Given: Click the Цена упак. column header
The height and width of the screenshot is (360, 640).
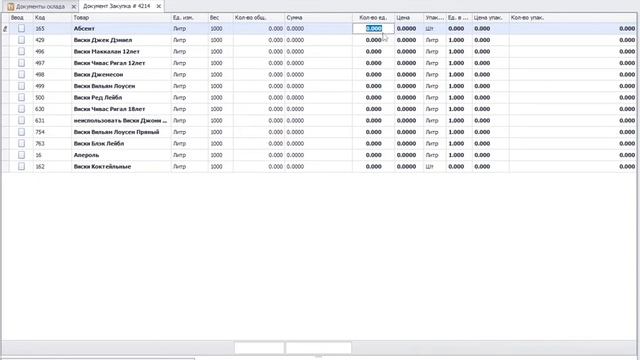Looking at the screenshot, I should [x=491, y=18].
